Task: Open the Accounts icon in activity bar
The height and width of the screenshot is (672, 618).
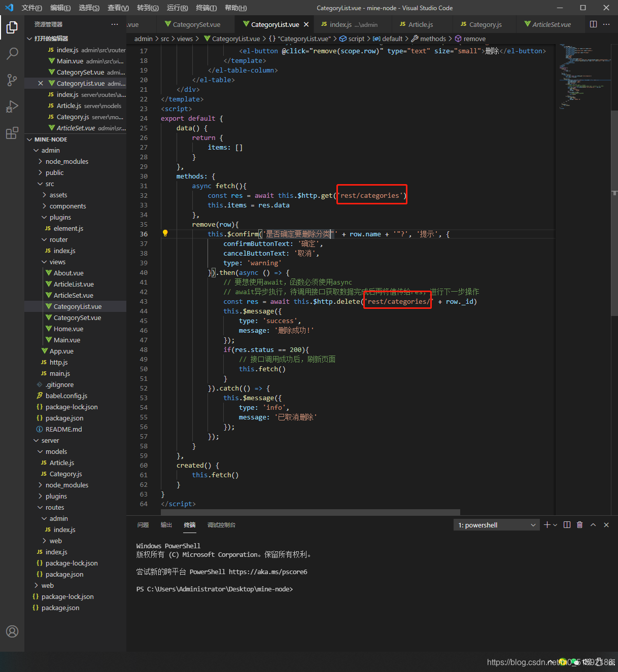Action: [12, 631]
